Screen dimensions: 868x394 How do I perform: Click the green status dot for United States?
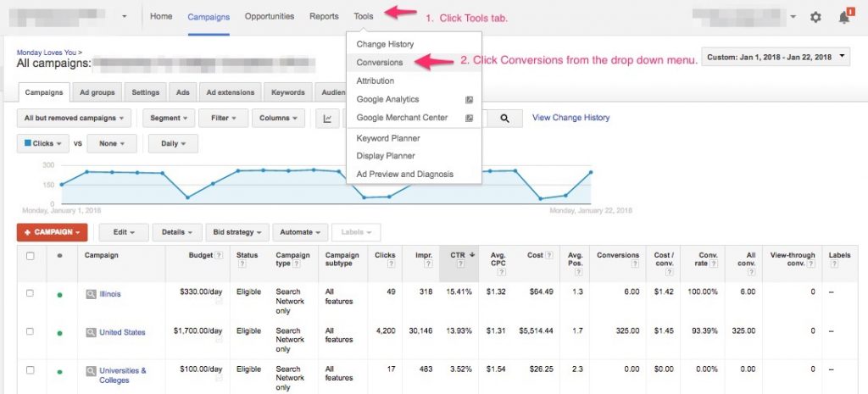(x=60, y=333)
